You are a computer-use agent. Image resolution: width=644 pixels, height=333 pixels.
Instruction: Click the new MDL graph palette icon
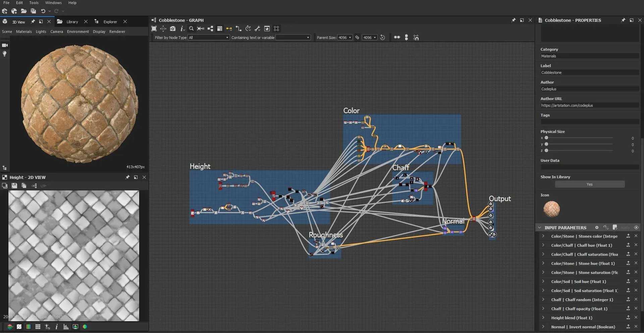[14, 11]
